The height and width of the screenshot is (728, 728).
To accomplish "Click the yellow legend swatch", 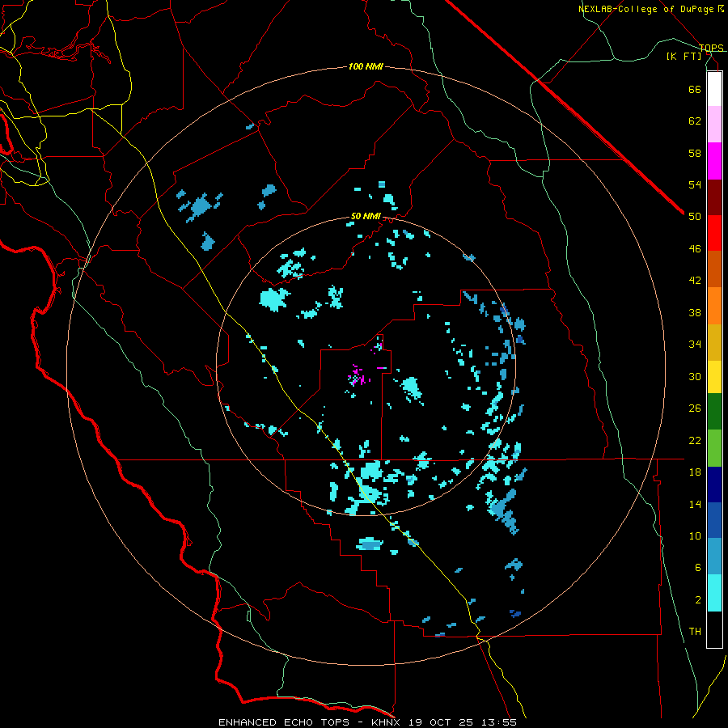I will 714,377.
